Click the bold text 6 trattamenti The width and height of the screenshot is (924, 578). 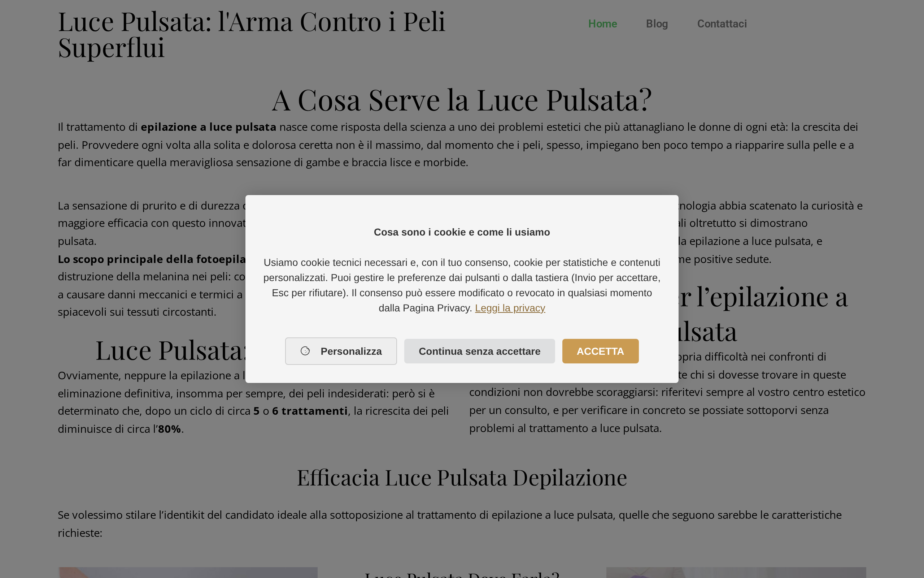pos(310,411)
